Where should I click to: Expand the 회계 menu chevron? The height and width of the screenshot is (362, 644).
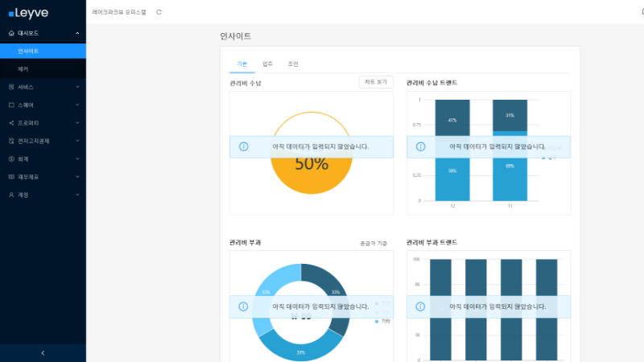coord(77,158)
